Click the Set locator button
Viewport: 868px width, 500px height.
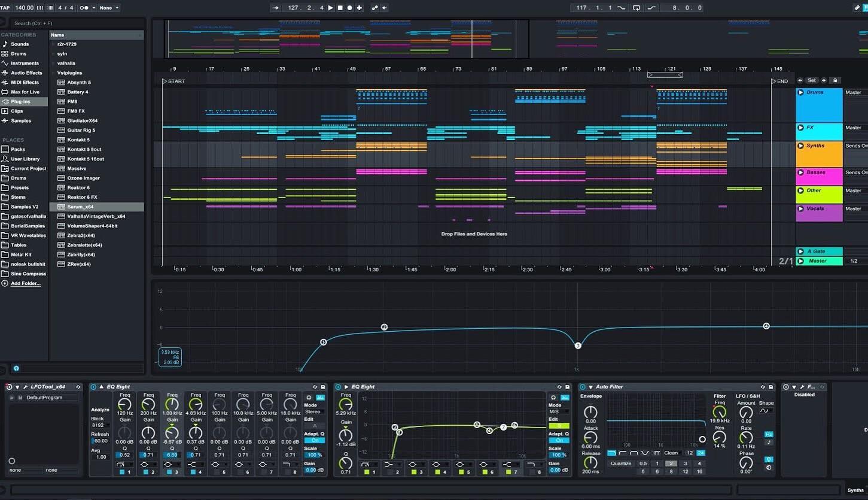pyautogui.click(x=812, y=80)
